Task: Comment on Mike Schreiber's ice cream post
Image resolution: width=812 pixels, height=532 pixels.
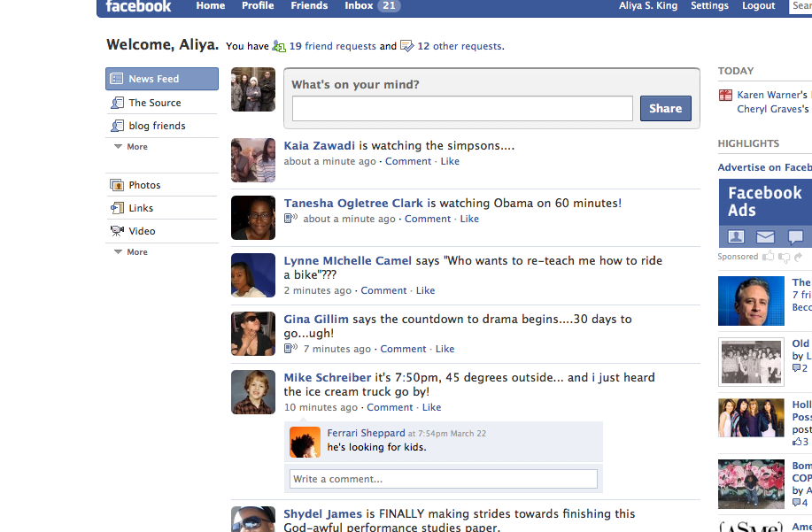Action: [443, 479]
